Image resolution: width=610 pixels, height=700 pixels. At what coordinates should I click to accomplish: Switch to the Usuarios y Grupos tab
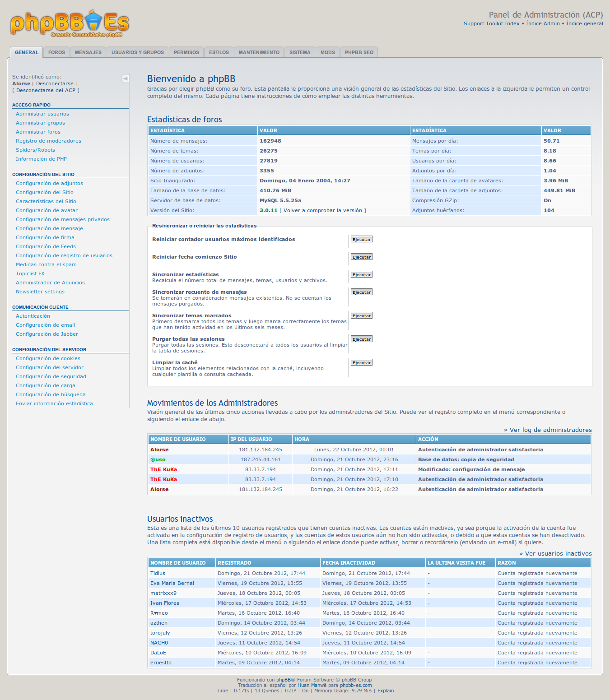tap(137, 52)
